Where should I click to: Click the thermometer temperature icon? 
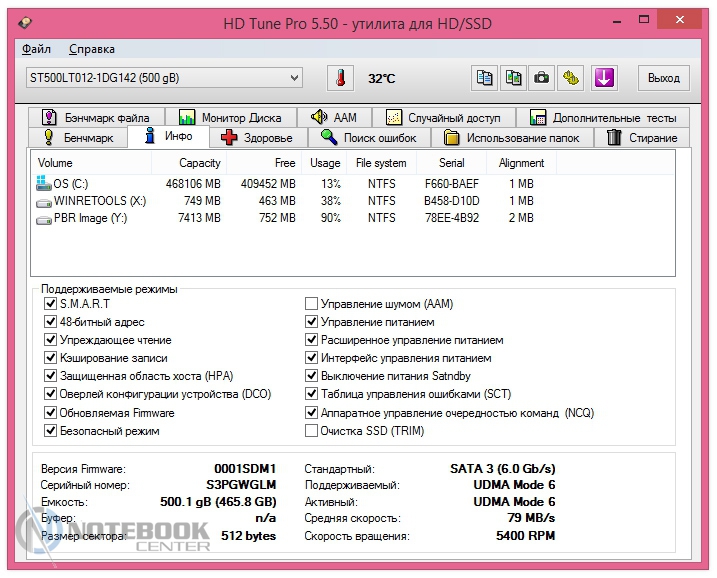[x=340, y=78]
